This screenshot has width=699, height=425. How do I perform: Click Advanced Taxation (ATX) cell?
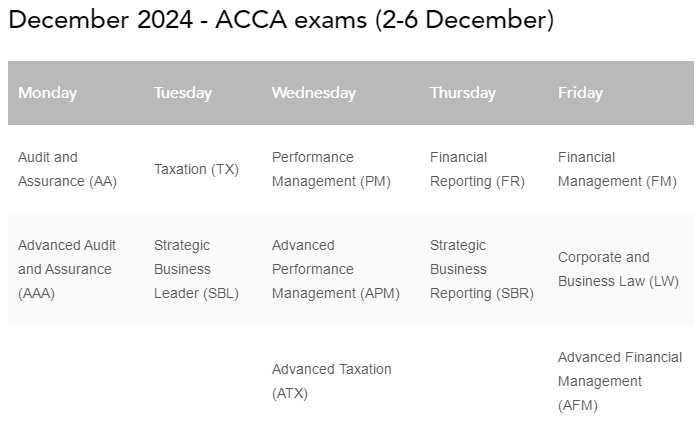click(331, 381)
